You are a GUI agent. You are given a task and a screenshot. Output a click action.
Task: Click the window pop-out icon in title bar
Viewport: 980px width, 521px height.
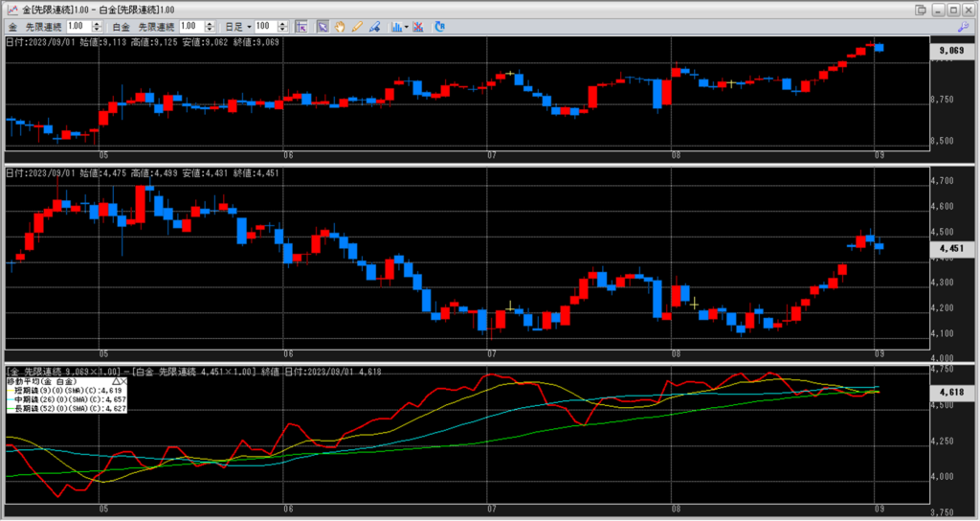[921, 10]
